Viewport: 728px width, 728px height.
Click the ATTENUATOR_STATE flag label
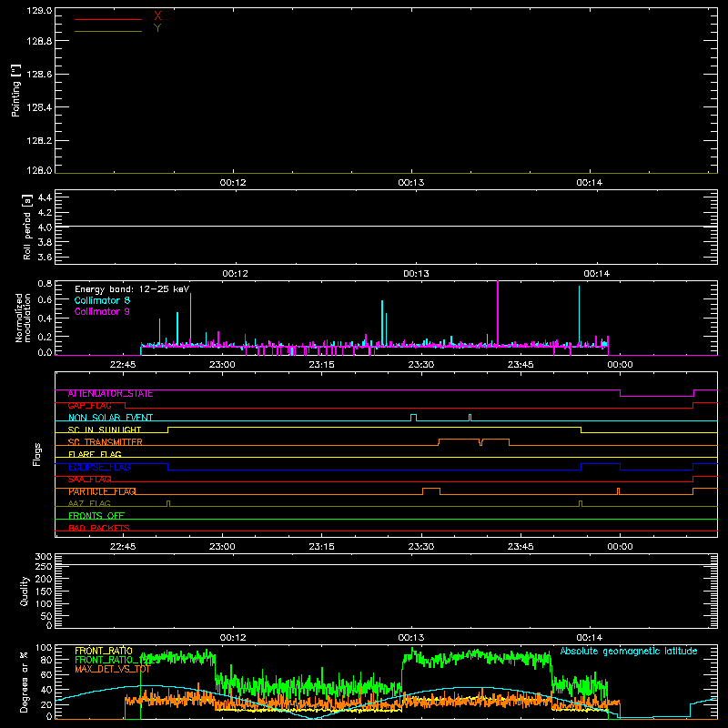(x=110, y=394)
